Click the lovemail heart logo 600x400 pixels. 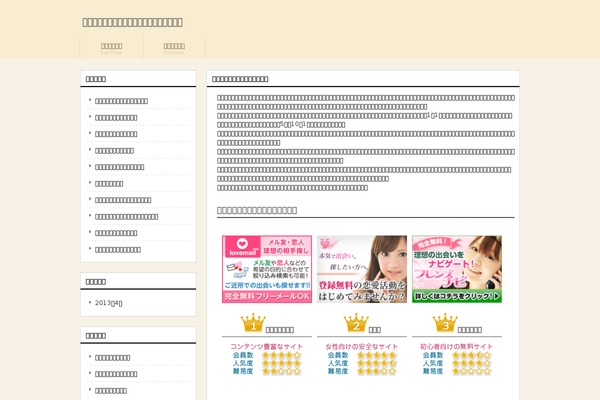point(242,243)
